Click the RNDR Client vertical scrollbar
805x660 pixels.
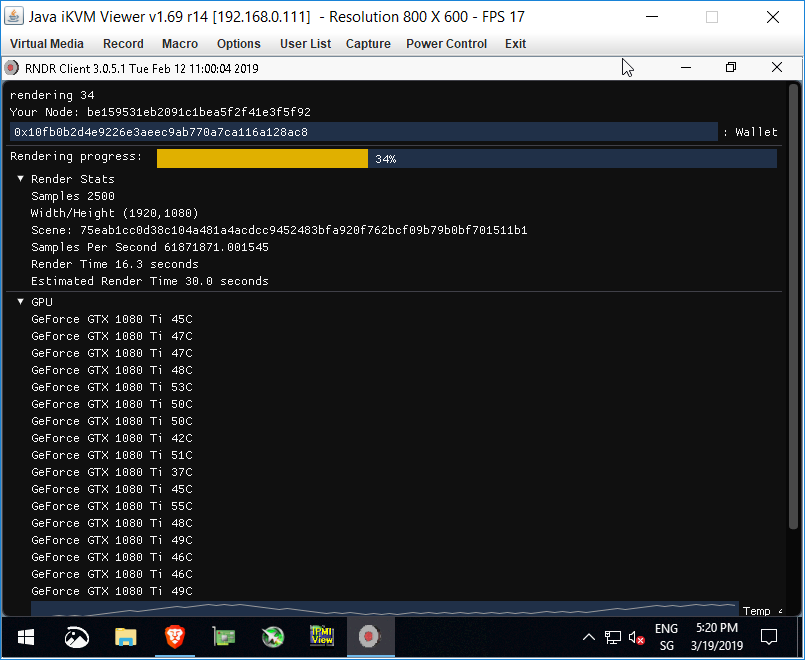794,306
